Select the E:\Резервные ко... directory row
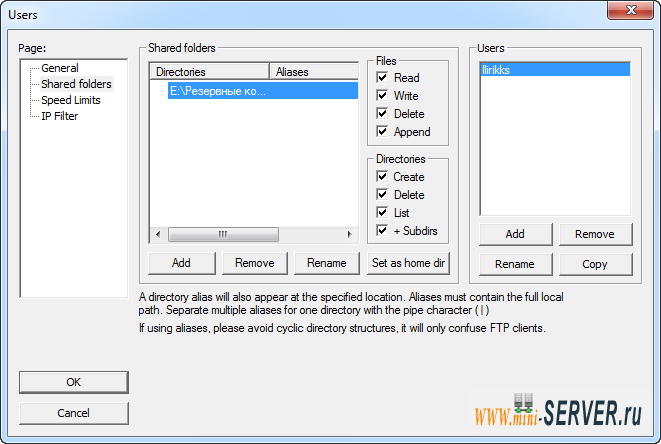661x444 pixels. 263,91
